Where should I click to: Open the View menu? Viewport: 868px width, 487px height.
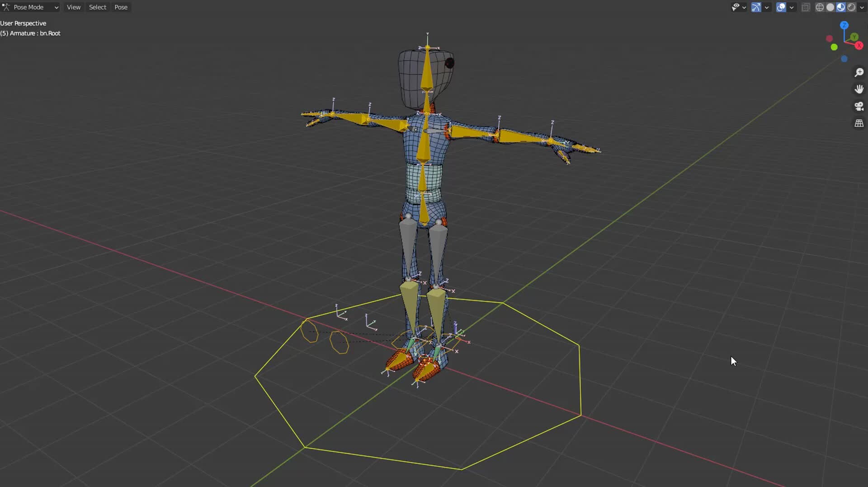click(73, 7)
